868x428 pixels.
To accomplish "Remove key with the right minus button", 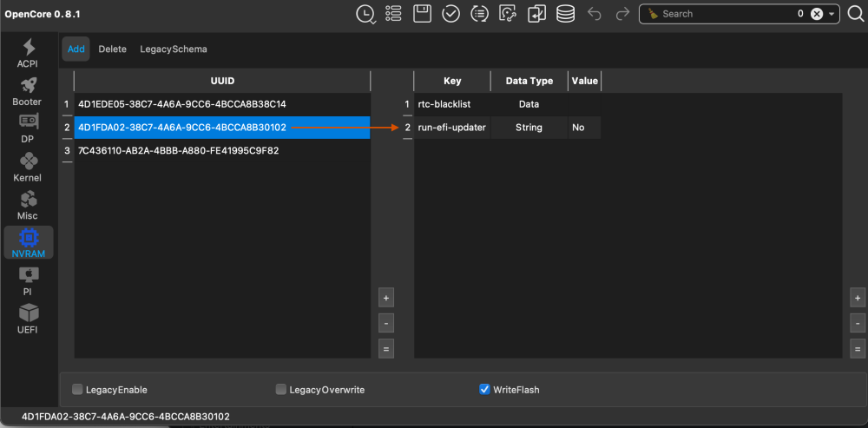I will pyautogui.click(x=858, y=323).
